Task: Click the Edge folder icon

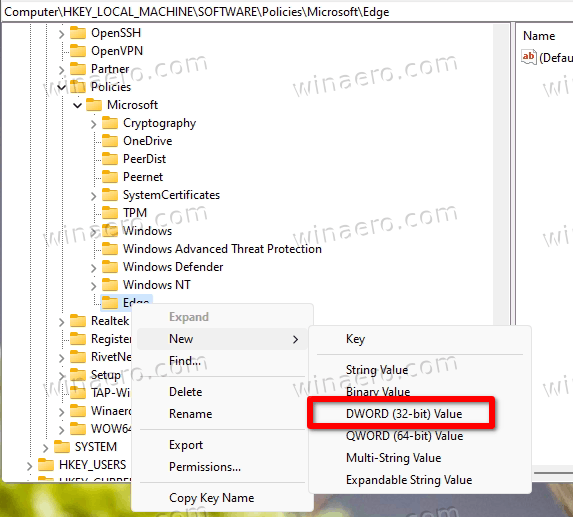Action: [x=110, y=302]
